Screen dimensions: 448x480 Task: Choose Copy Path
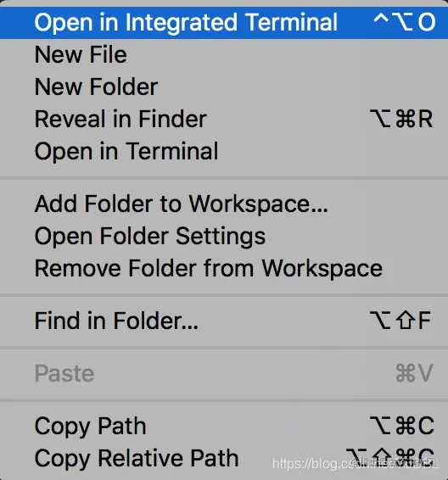coord(224,426)
